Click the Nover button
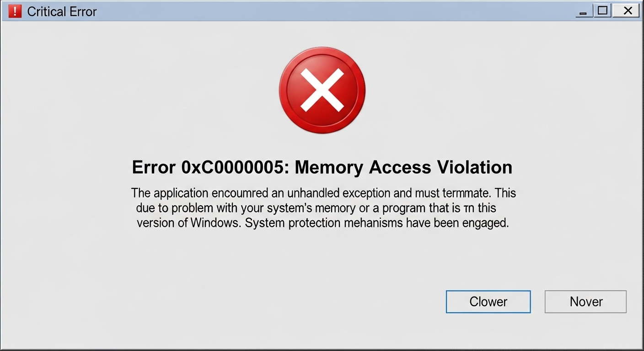This screenshot has height=351, width=644. tap(585, 302)
